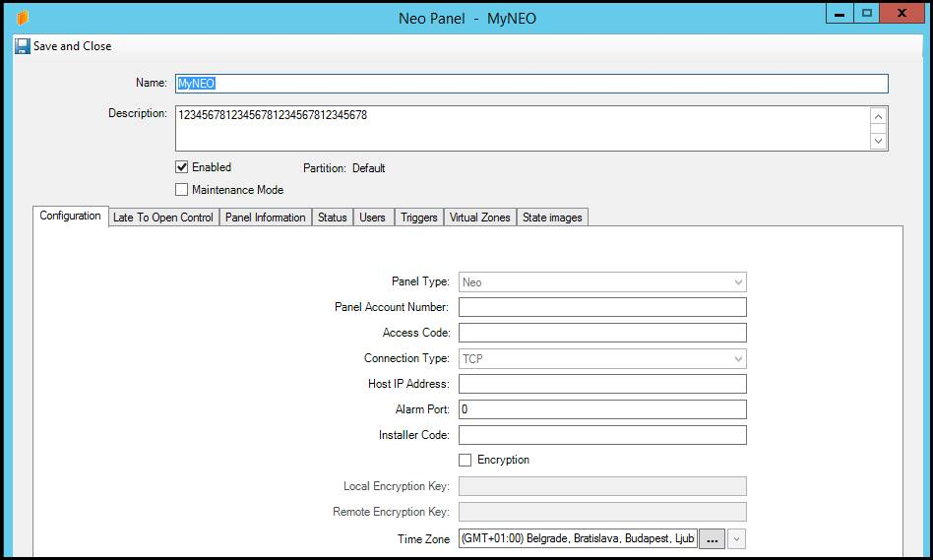This screenshot has width=933, height=560.
Task: Focus the Host IP Address field
Action: (x=602, y=384)
